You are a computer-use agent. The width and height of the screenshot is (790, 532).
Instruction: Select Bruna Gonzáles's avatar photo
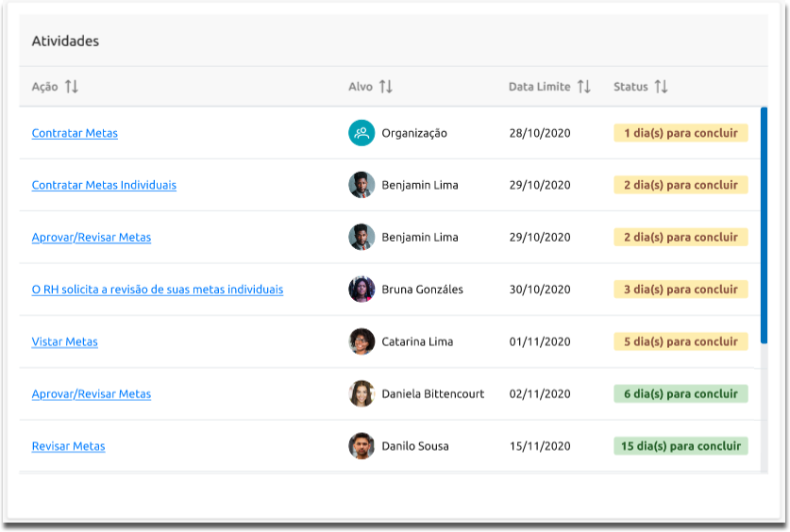361,290
